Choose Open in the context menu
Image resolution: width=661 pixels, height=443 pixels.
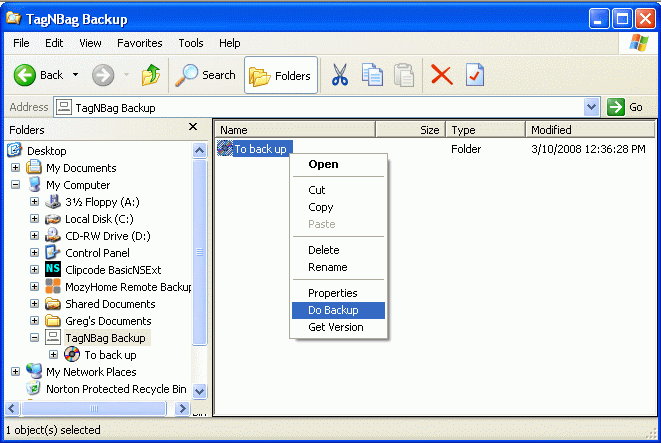coord(338,164)
